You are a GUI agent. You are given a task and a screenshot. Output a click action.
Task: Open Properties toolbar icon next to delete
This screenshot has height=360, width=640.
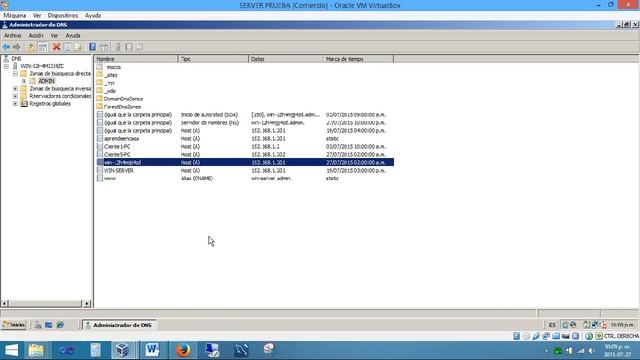tap(67, 47)
